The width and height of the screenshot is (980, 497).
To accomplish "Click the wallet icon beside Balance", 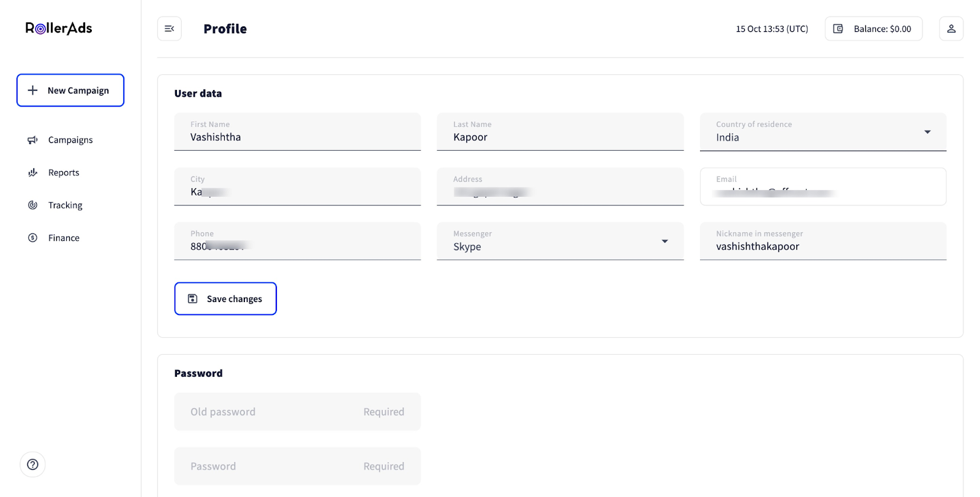I will point(839,29).
